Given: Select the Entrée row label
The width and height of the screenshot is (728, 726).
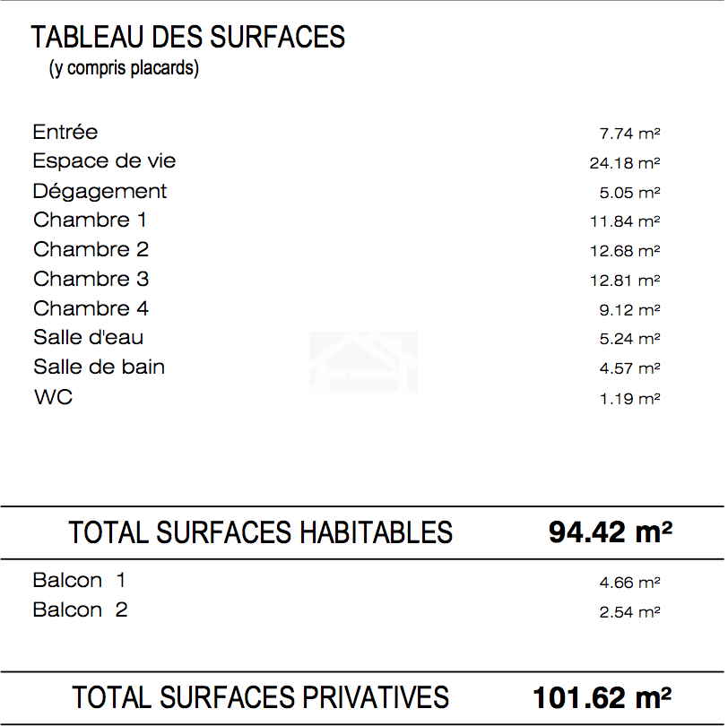Looking at the screenshot, I should tap(65, 133).
